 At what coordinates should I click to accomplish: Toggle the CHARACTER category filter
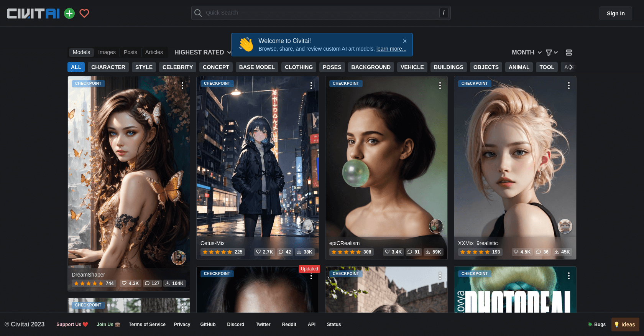(x=108, y=67)
